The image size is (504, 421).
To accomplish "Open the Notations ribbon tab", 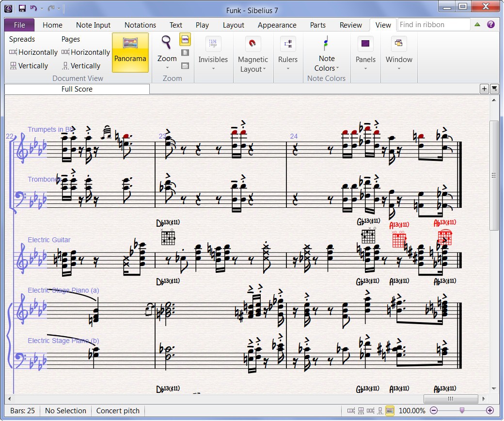I will 140,25.
